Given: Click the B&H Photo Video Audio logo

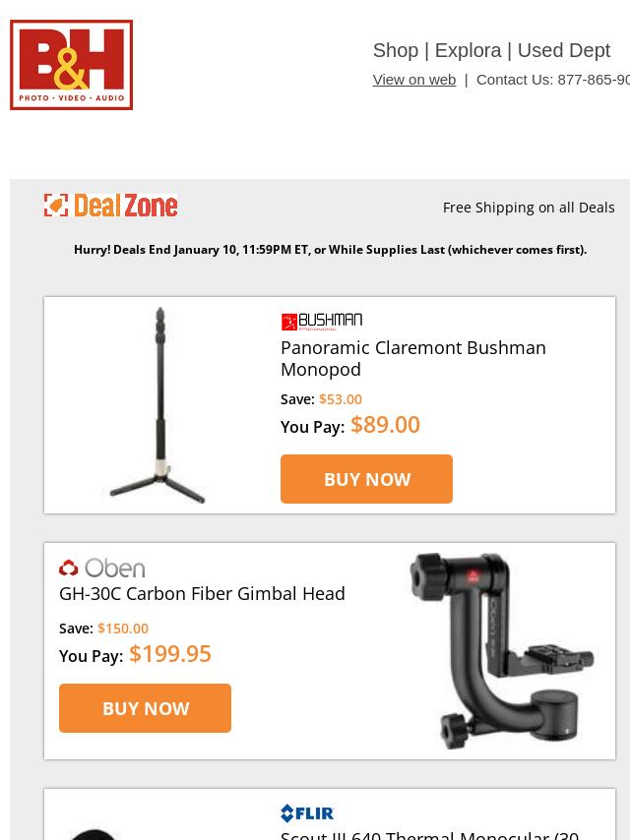Looking at the screenshot, I should point(71,65).
